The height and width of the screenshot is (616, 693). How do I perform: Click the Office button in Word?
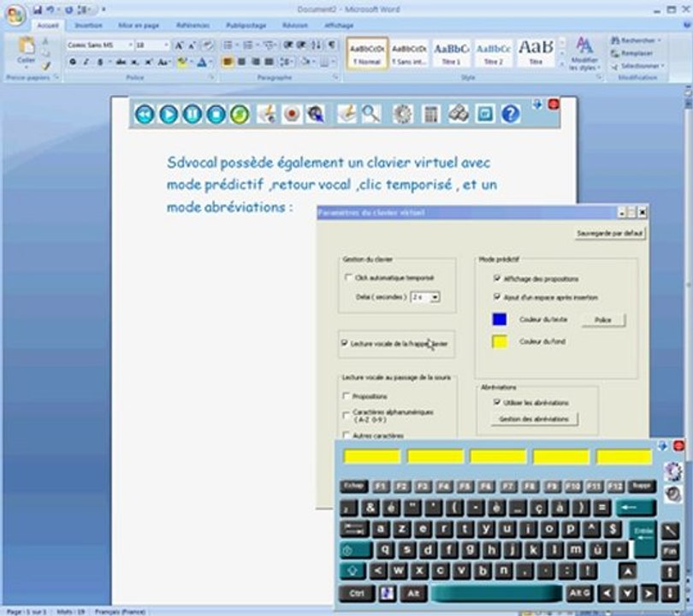(15, 15)
